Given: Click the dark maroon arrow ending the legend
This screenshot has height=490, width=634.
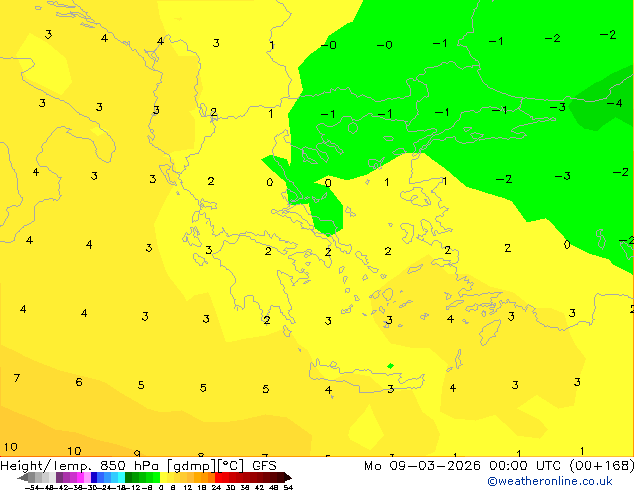Looking at the screenshot, I should click(288, 477).
